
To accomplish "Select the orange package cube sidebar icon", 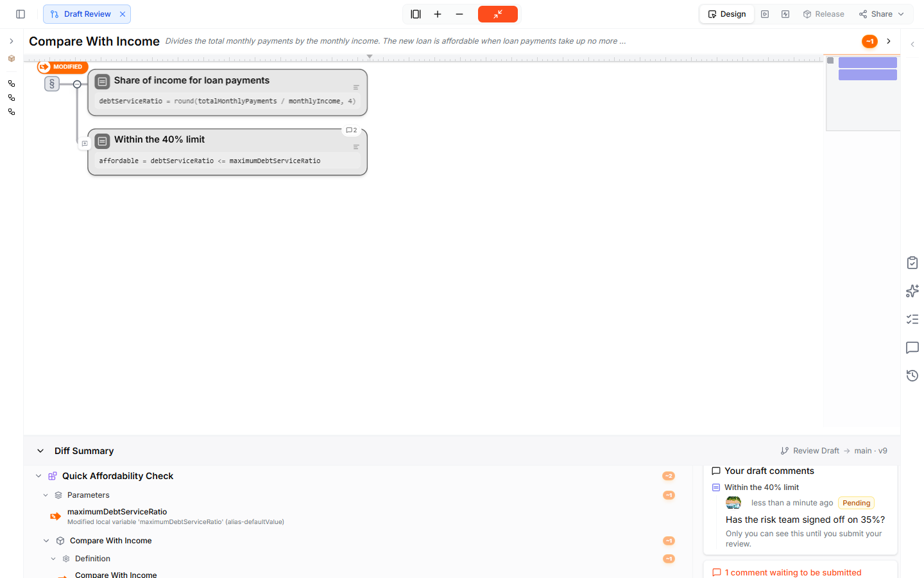I will (12, 58).
